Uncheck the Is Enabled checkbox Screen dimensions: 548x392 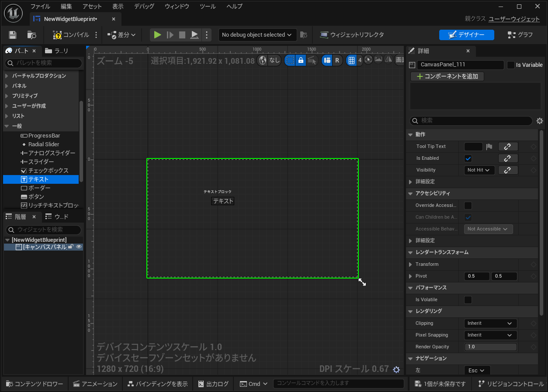(x=468, y=158)
